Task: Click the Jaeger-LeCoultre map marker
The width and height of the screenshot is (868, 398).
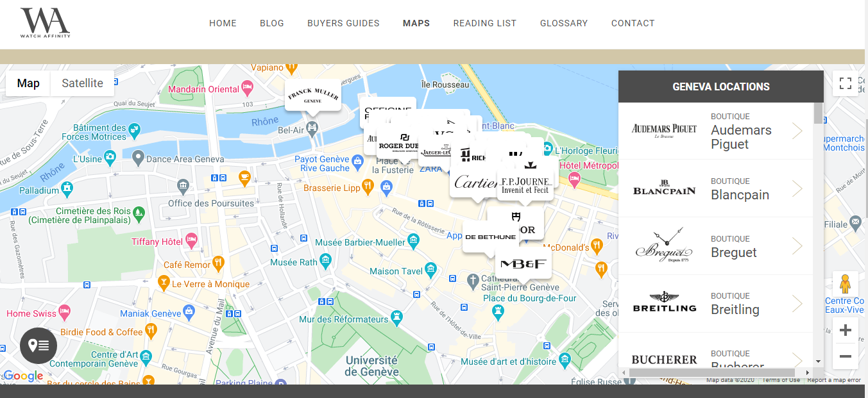Action: [x=436, y=152]
